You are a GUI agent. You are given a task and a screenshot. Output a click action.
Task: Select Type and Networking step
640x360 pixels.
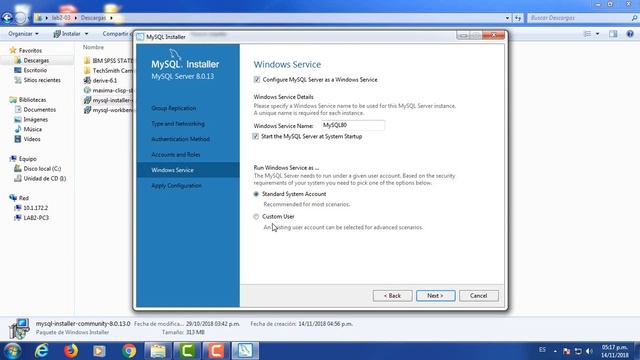pos(178,124)
